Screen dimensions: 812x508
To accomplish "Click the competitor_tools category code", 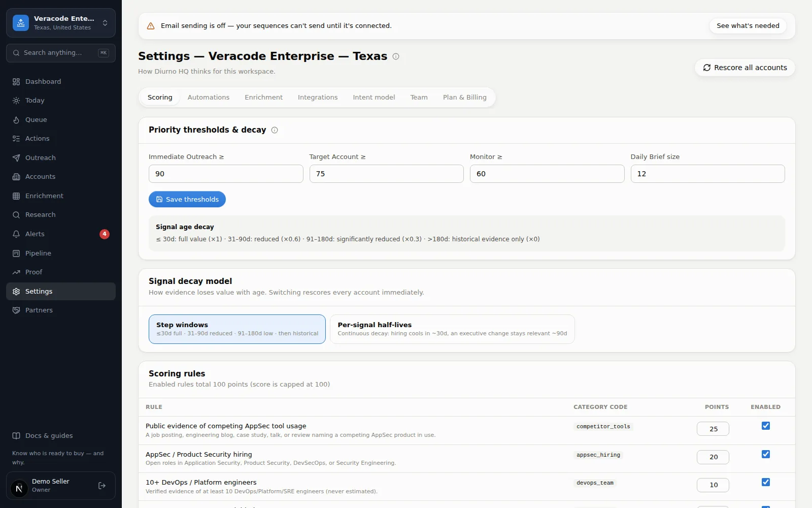I will 603,427.
